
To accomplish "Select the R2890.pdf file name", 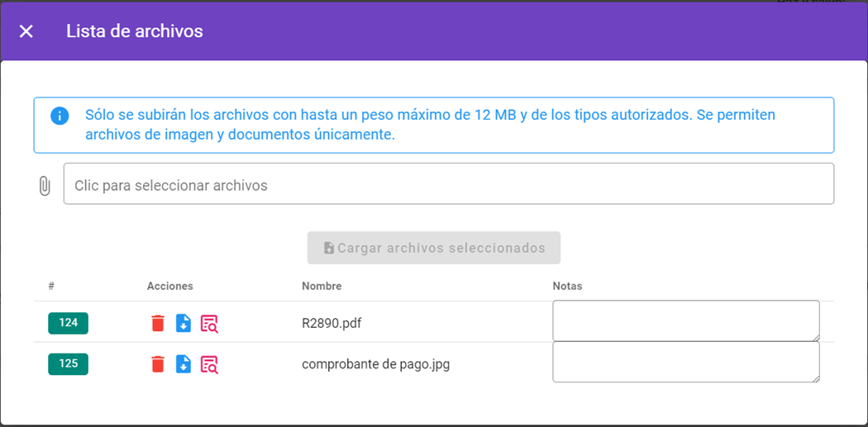I will [331, 324].
